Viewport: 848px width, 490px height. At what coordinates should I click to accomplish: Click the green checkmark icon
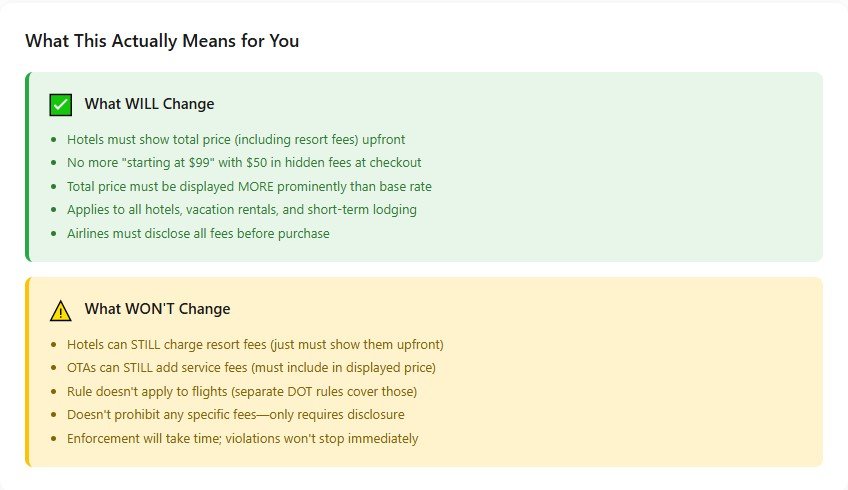point(61,104)
